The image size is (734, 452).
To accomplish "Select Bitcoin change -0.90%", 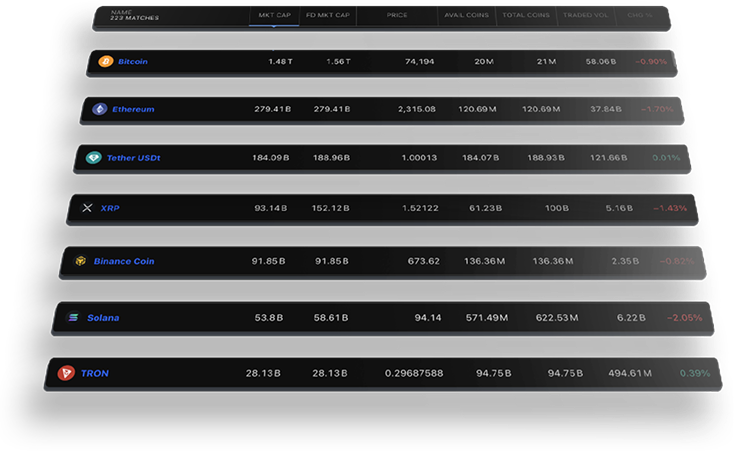I will point(651,61).
